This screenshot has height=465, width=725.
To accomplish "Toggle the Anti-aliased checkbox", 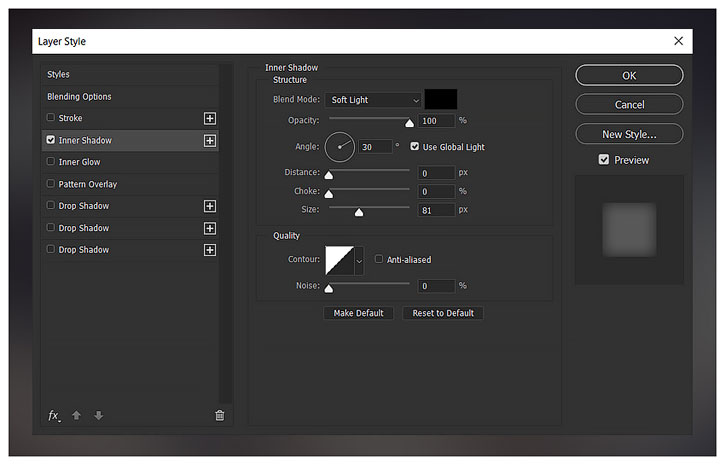I will pyautogui.click(x=379, y=259).
